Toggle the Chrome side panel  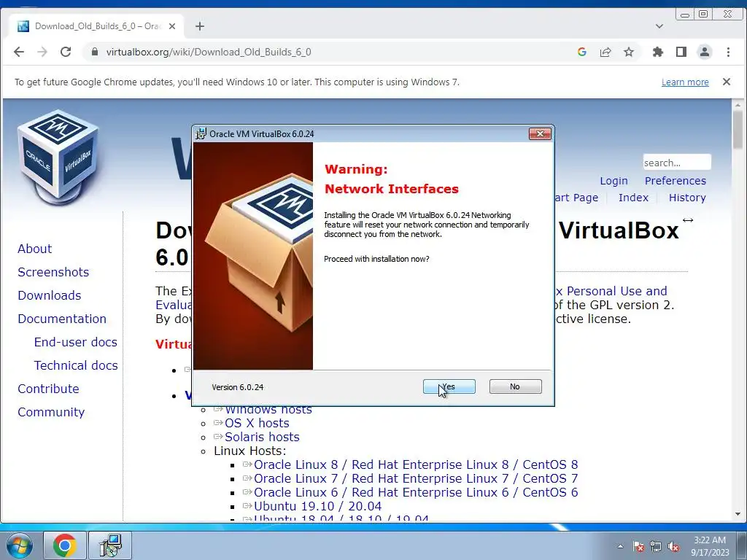click(681, 52)
